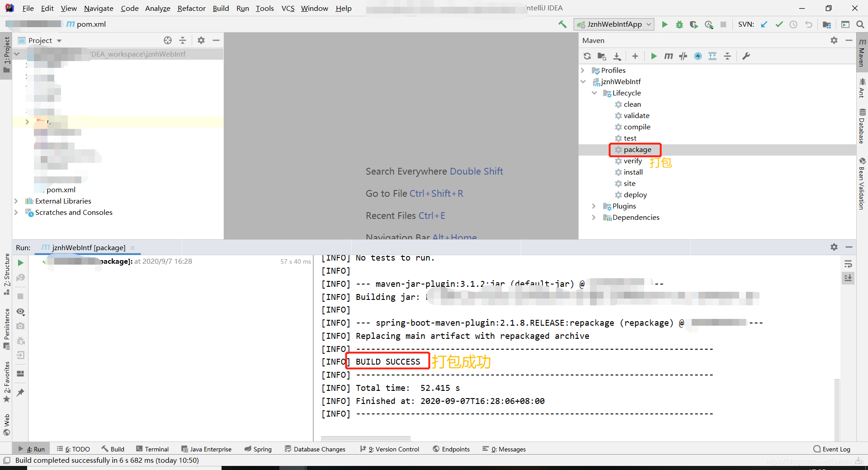Open the File menu
868x470 pixels.
coord(28,8)
